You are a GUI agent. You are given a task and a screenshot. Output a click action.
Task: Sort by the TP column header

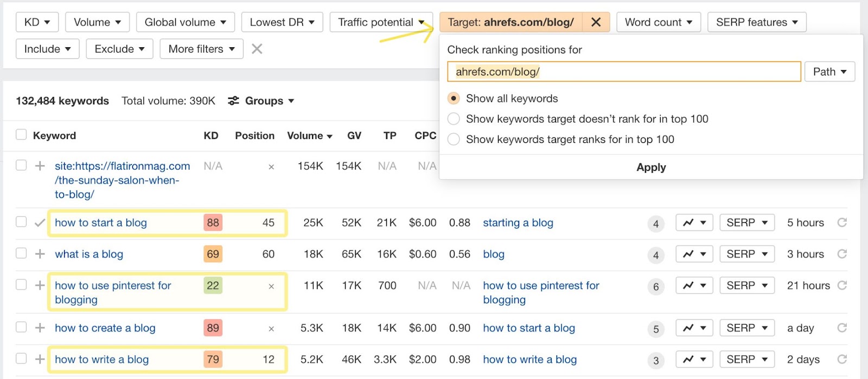click(x=390, y=136)
